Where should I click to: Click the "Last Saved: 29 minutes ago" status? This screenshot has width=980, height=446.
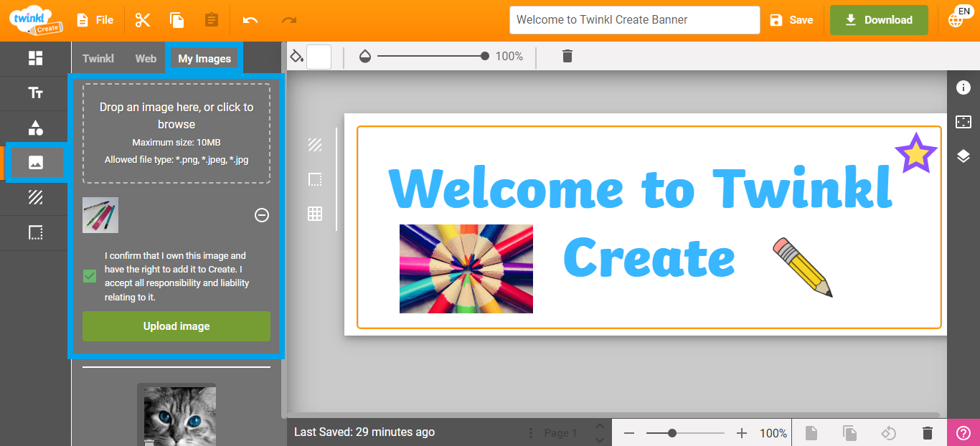coord(364,432)
